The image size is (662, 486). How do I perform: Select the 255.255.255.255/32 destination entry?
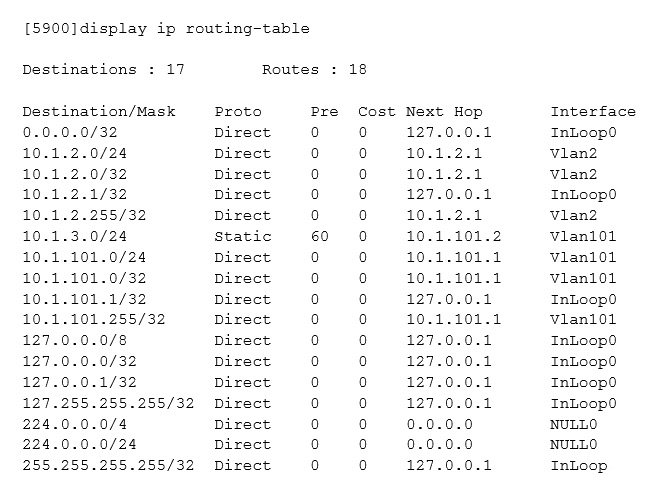pyautogui.click(x=108, y=465)
